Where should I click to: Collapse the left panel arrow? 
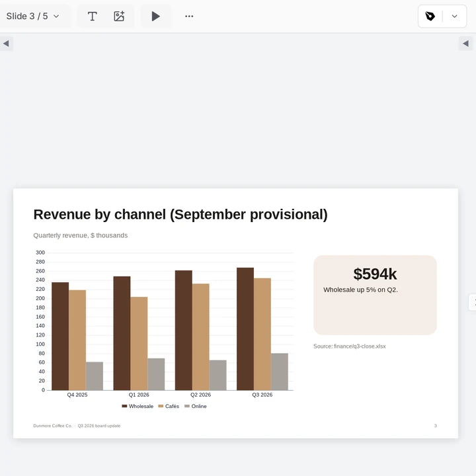[x=6, y=44]
